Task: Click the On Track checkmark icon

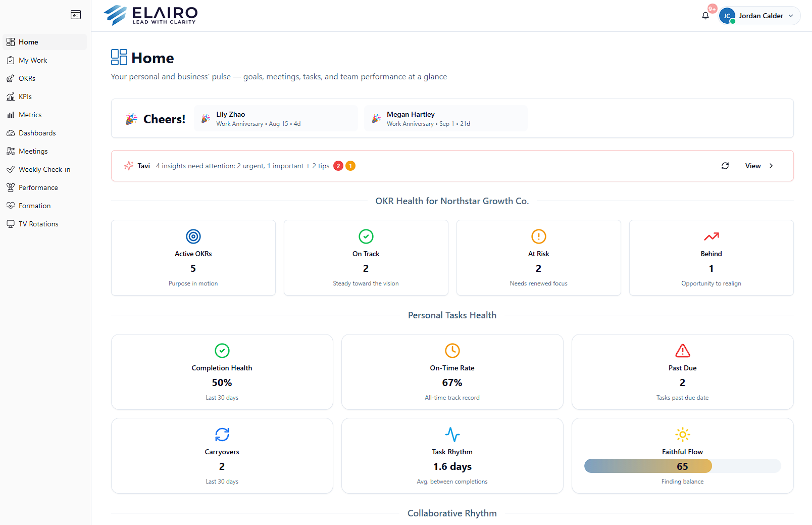Action: click(366, 236)
